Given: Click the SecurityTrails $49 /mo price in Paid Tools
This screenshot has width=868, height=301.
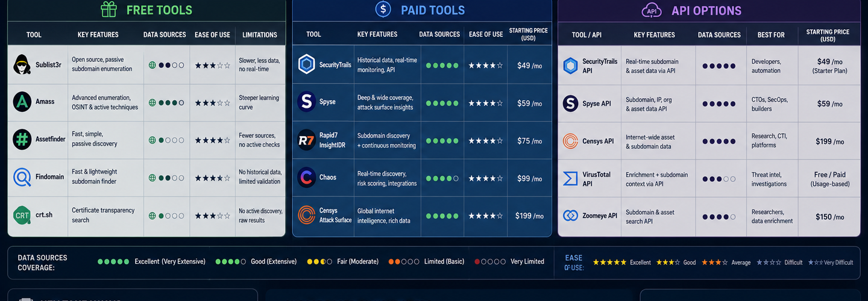Looking at the screenshot, I should pyautogui.click(x=529, y=65).
